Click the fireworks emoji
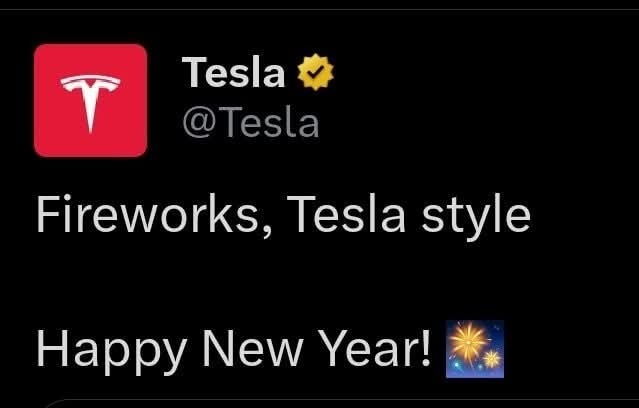Viewport: 639px width, 408px height. click(473, 350)
